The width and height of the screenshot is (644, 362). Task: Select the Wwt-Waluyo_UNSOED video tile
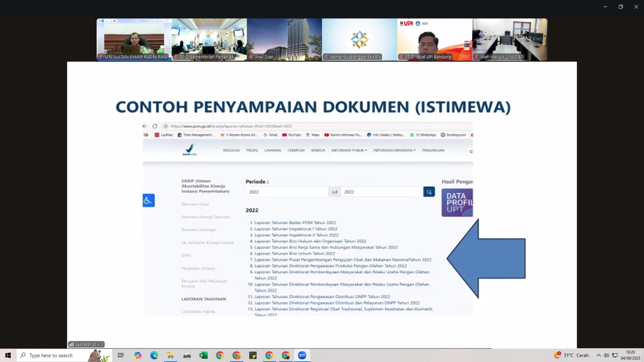510,39
